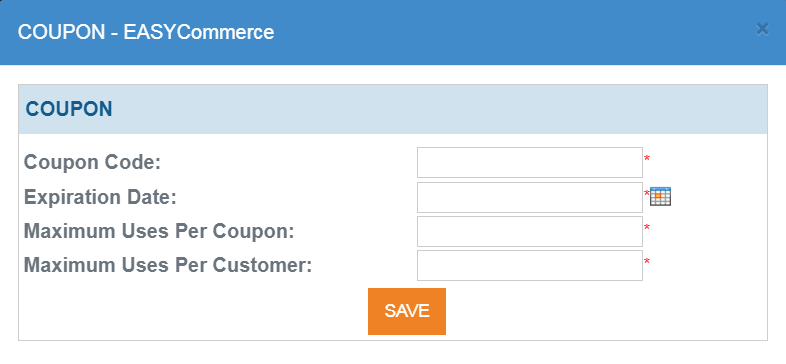The width and height of the screenshot is (786, 364).
Task: Select the Expiration Date input box
Action: [530, 197]
